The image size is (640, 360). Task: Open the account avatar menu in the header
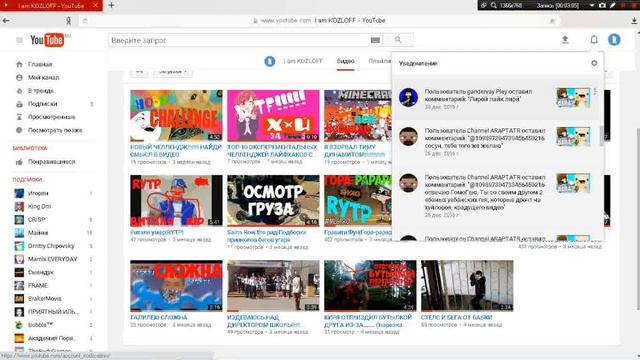614,40
